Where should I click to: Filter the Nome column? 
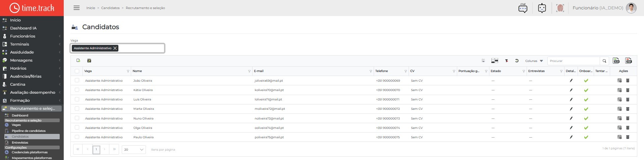pyautogui.click(x=249, y=71)
